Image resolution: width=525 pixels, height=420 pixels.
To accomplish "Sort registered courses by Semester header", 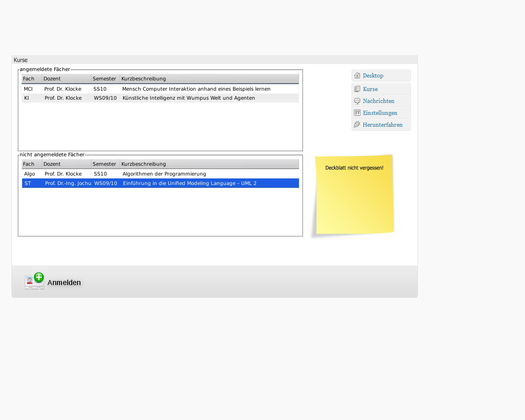I will (x=105, y=79).
